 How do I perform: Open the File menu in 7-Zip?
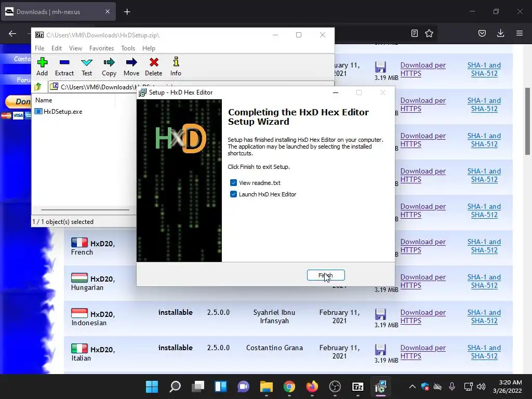pos(39,48)
